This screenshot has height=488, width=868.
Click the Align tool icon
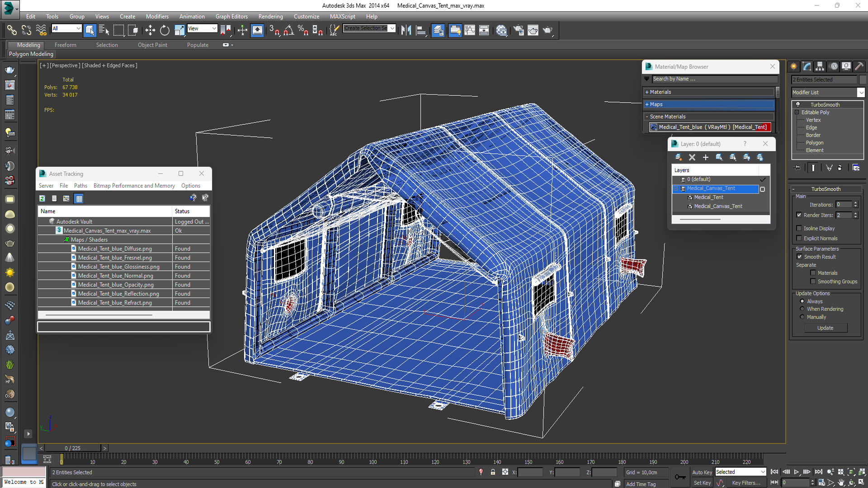pyautogui.click(x=421, y=30)
